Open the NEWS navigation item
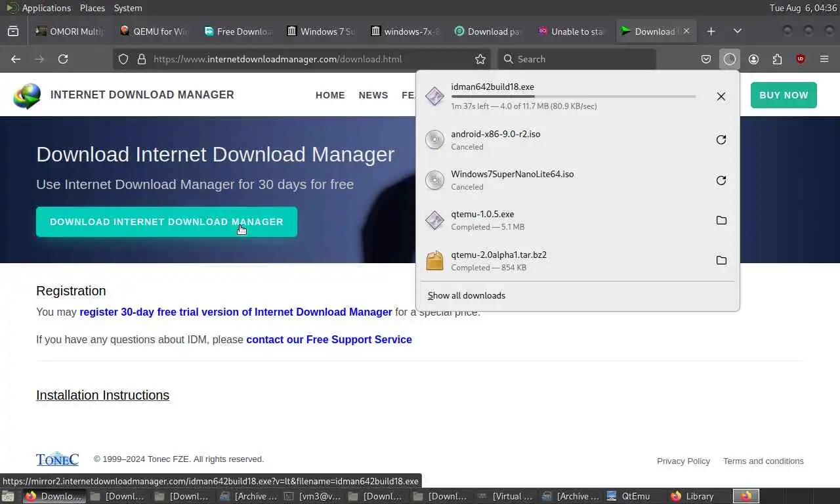Image resolution: width=840 pixels, height=504 pixels. (x=373, y=95)
